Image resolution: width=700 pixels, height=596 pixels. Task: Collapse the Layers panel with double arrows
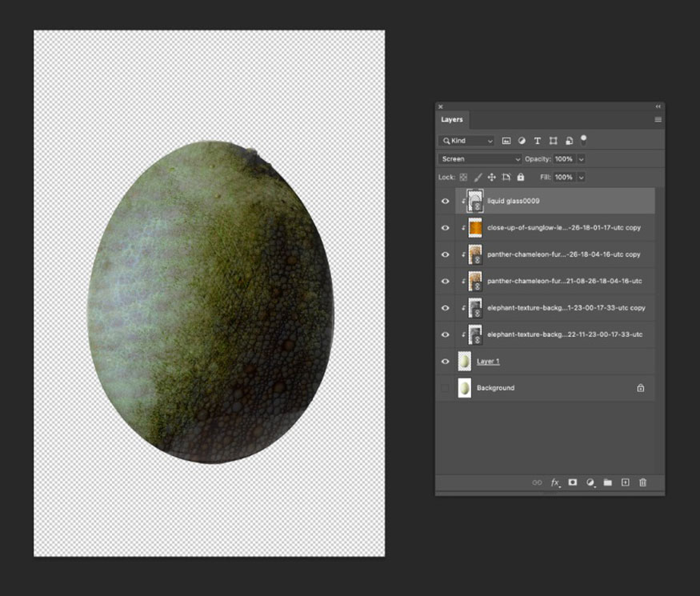[x=658, y=106]
